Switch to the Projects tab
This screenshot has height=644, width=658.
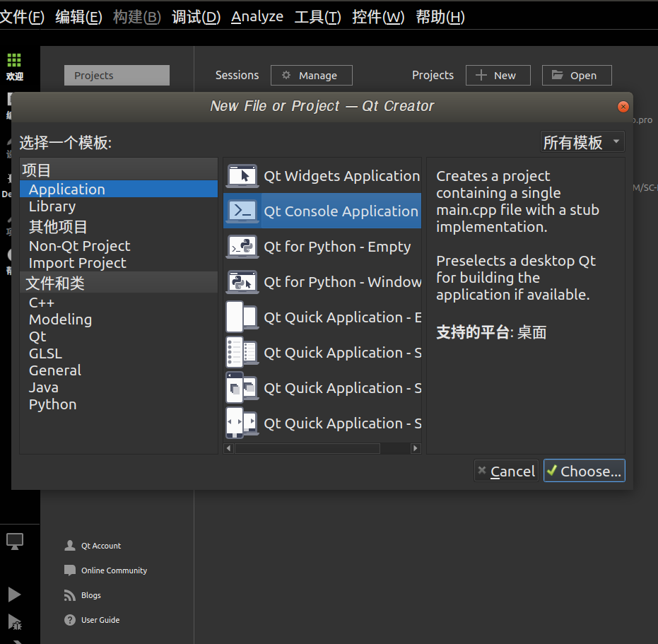tap(116, 75)
